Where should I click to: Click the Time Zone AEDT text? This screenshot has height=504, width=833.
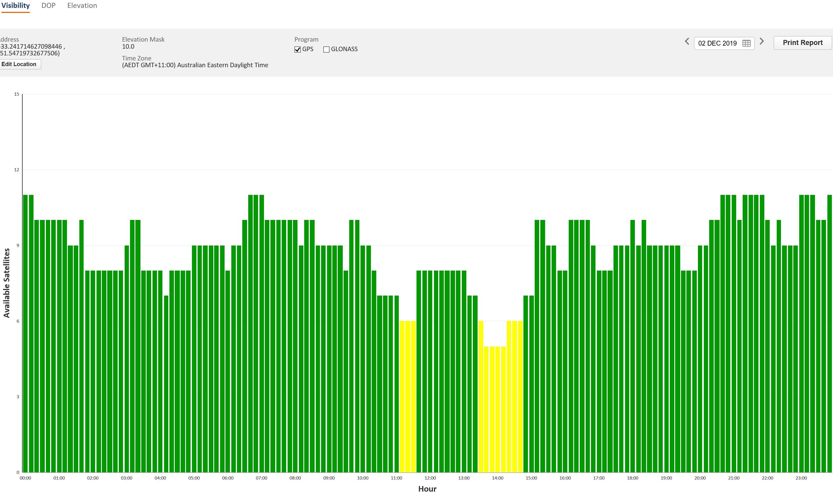[x=195, y=65]
